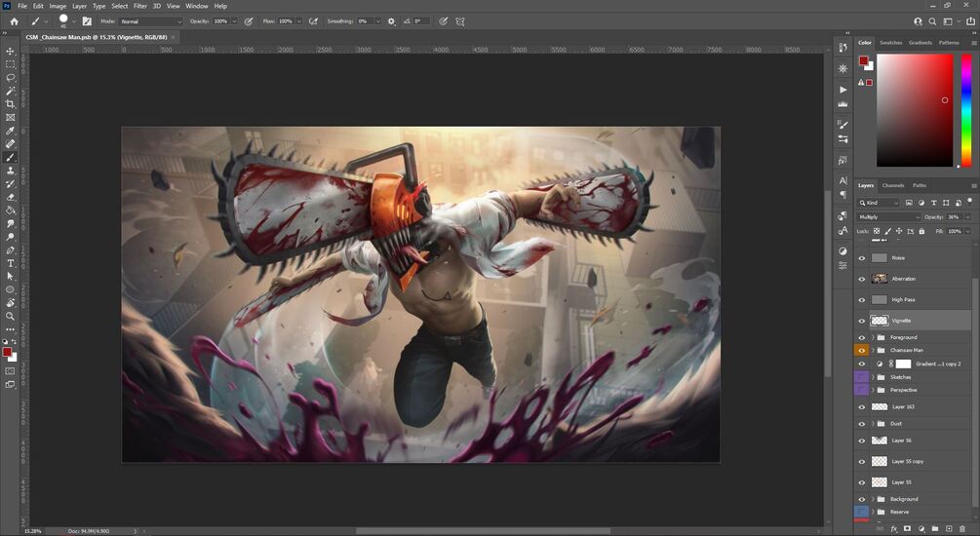Expand the Background group
The width and height of the screenshot is (980, 536).
click(873, 499)
